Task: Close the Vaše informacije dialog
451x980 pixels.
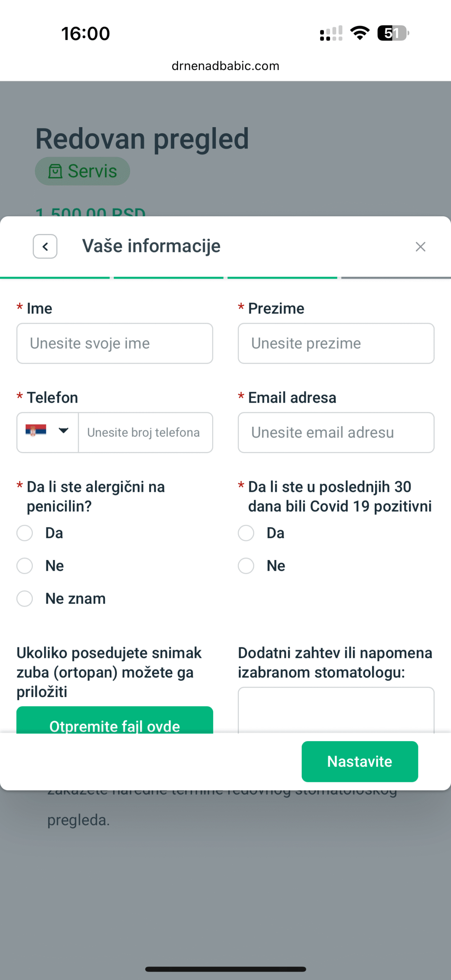Action: coord(420,247)
